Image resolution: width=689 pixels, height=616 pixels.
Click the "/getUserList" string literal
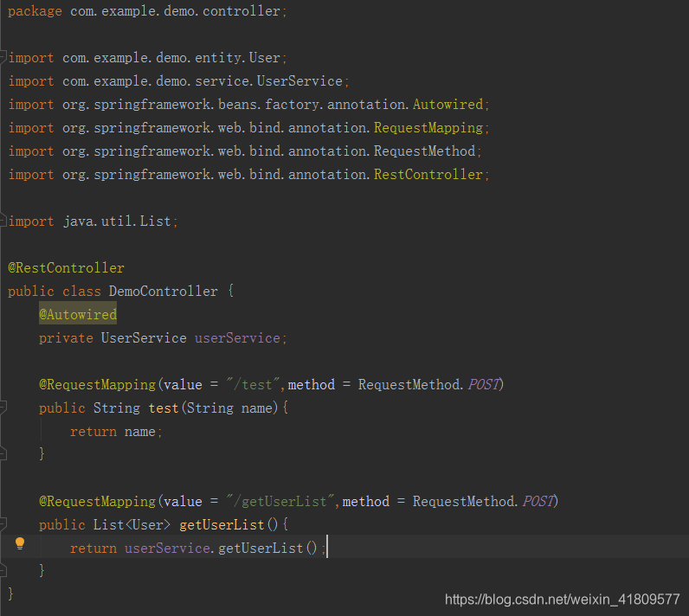point(280,502)
